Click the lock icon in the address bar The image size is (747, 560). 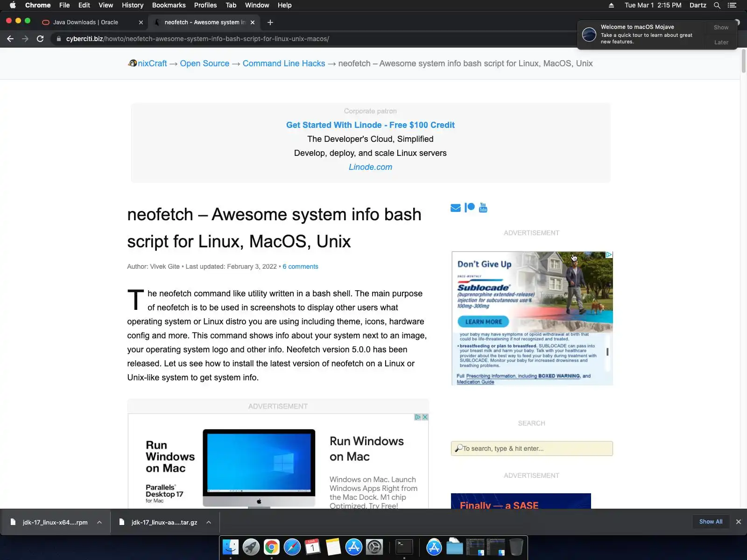[x=58, y=39]
